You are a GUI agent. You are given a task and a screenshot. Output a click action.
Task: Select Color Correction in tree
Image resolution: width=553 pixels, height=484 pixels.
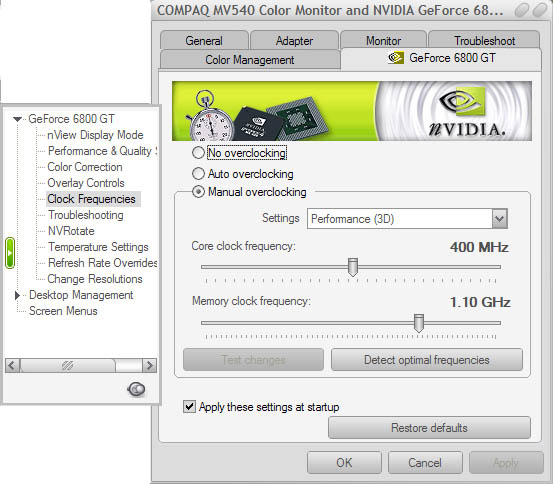pyautogui.click(x=85, y=167)
